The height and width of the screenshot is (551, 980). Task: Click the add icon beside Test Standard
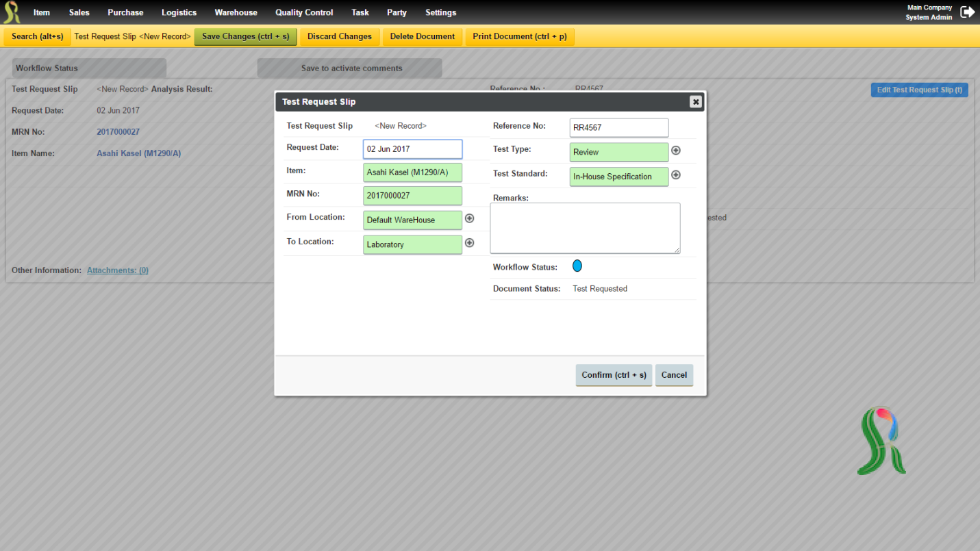pyautogui.click(x=675, y=175)
